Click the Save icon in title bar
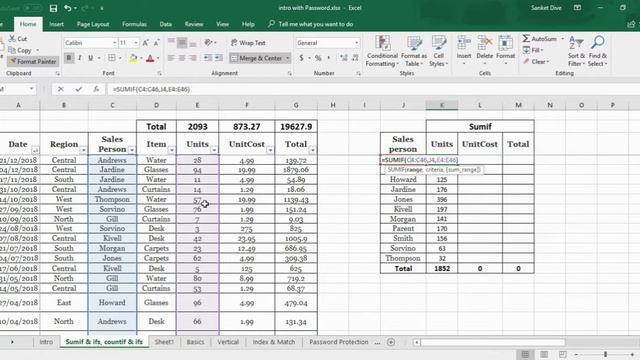The image size is (640, 360). click(x=53, y=8)
